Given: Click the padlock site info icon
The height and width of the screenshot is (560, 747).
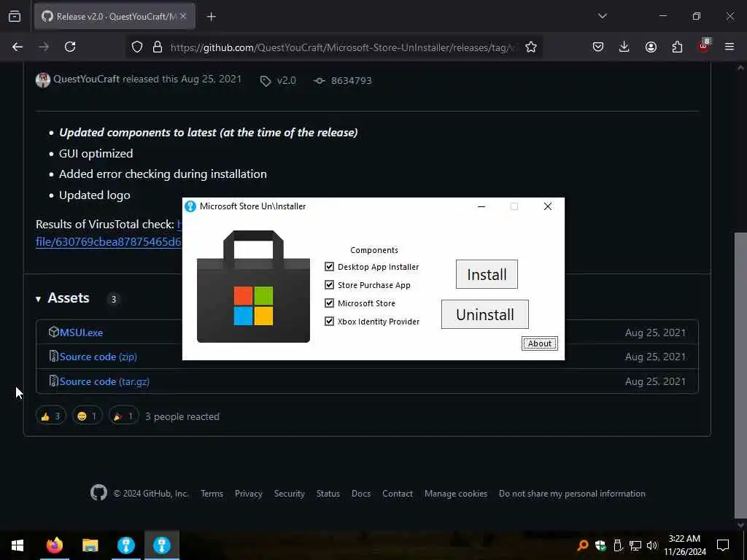Looking at the screenshot, I should 158,47.
